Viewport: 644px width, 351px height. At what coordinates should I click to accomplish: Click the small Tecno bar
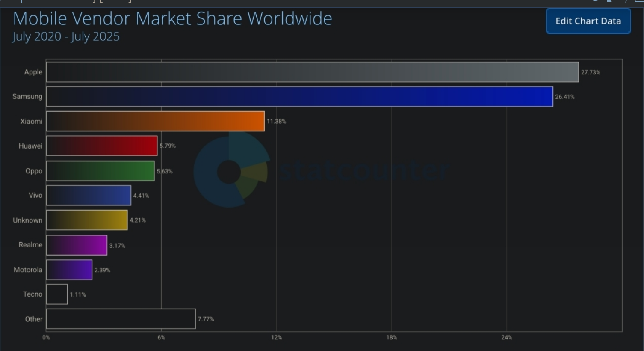[x=57, y=294]
